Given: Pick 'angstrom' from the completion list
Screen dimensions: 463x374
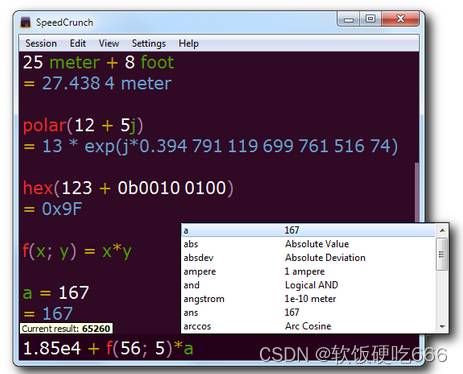Looking at the screenshot, I should [x=309, y=299].
